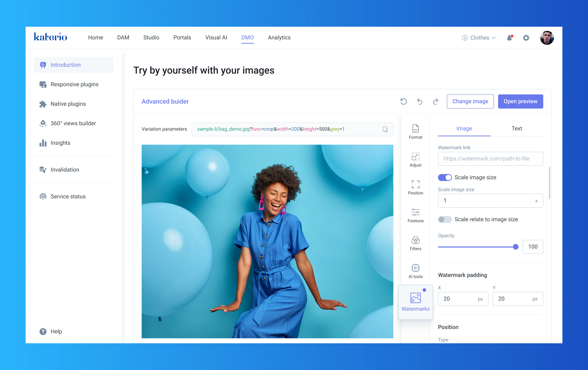Open notifications via the bell icon
The width and height of the screenshot is (588, 370).
tap(509, 38)
